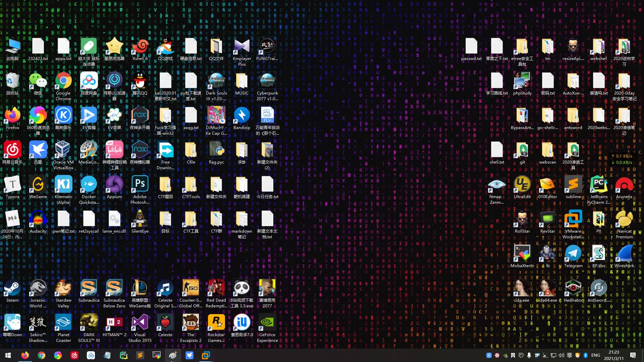This screenshot has width=644, height=362.
Task: Open the ENG input language selector
Action: pos(595,355)
